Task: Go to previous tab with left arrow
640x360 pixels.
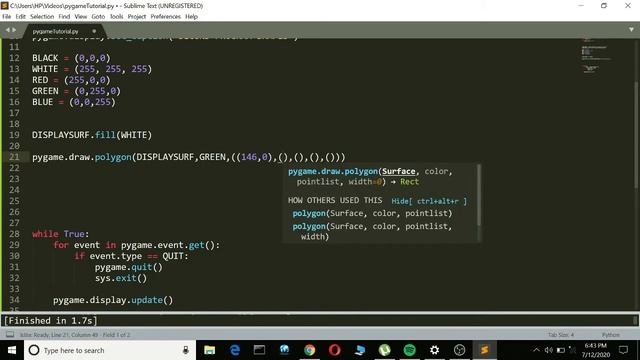Action: [7, 30]
